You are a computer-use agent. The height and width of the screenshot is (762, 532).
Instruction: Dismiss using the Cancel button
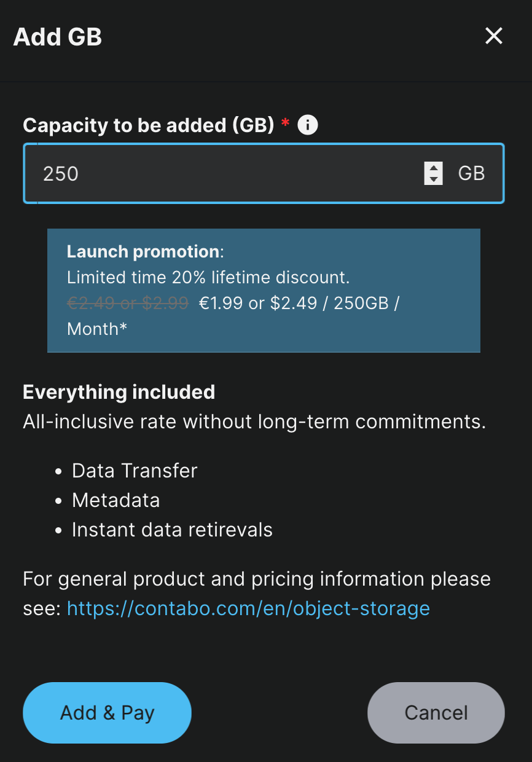(x=436, y=713)
